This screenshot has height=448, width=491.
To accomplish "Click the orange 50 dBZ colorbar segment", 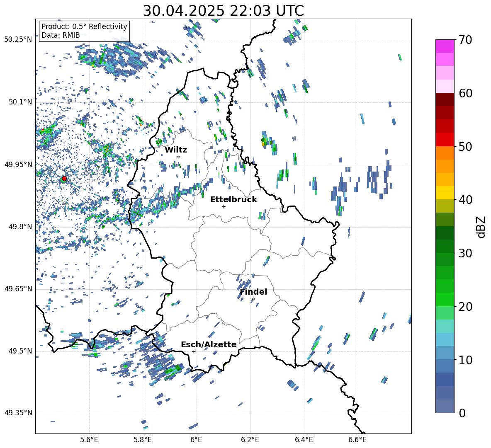I will (x=445, y=153).
